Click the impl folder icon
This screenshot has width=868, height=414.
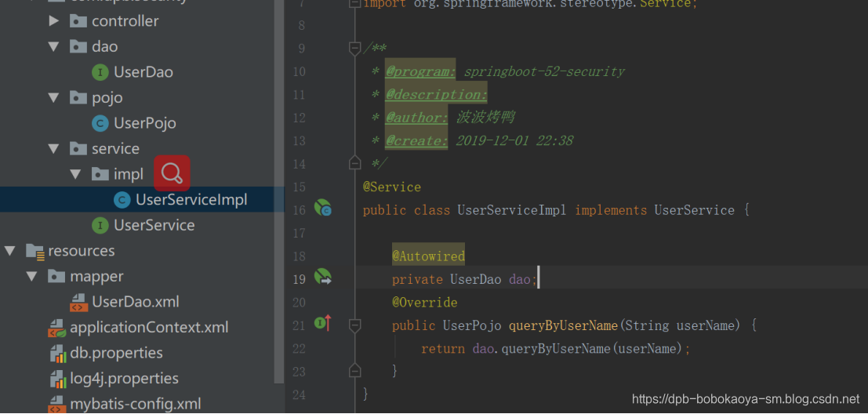tap(100, 174)
